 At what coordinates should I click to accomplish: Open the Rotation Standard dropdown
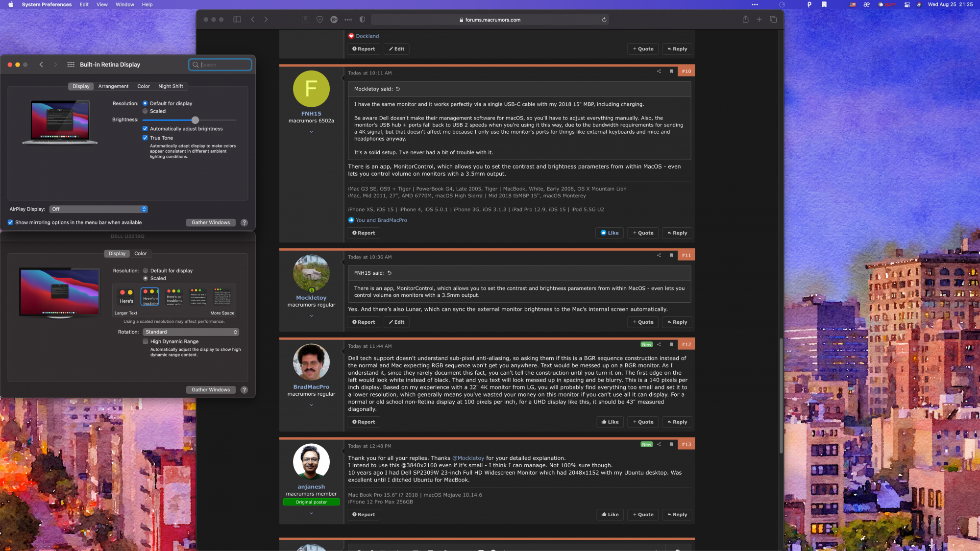point(191,332)
